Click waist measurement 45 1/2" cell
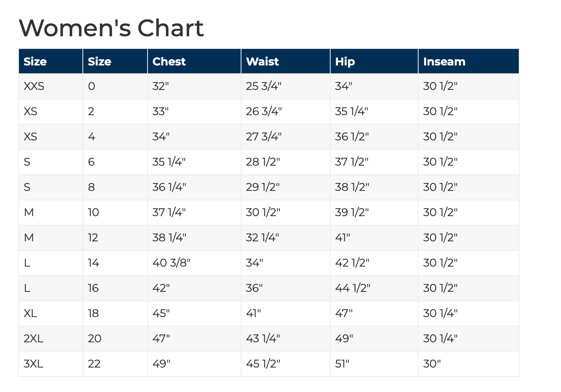Screen dimensions: 561x392 (263, 364)
